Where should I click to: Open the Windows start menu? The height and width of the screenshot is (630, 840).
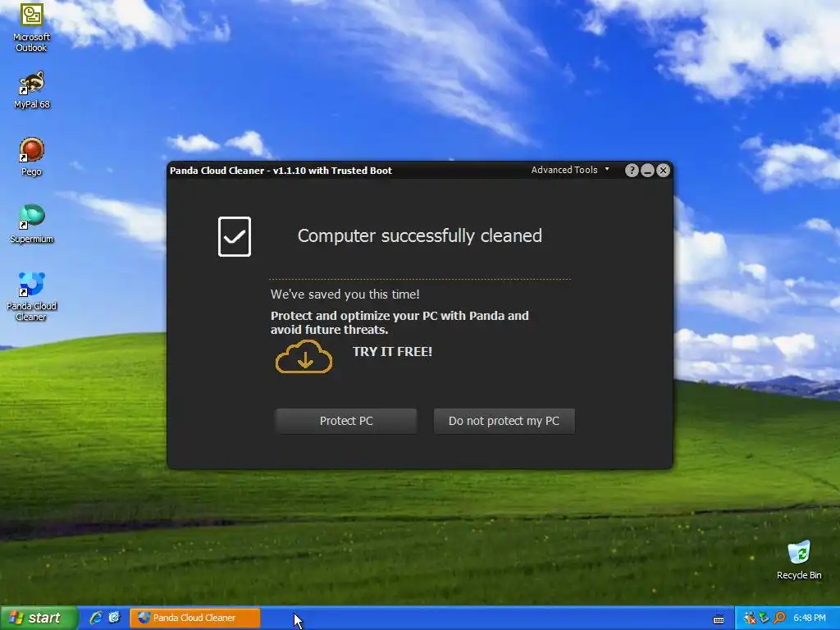pos(39,618)
